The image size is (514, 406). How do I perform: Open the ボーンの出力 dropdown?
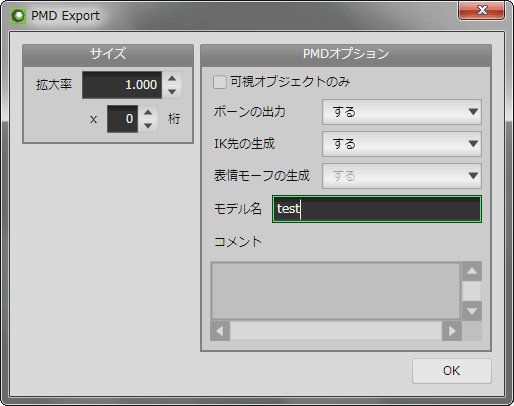402,112
